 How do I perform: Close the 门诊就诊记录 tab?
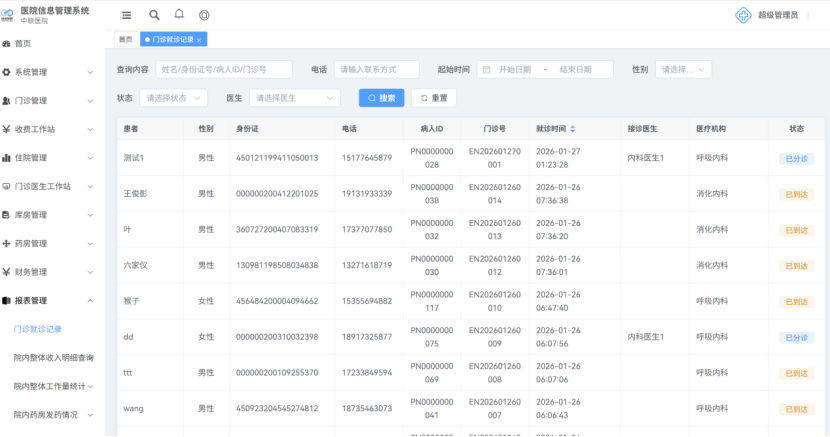pyautogui.click(x=199, y=40)
